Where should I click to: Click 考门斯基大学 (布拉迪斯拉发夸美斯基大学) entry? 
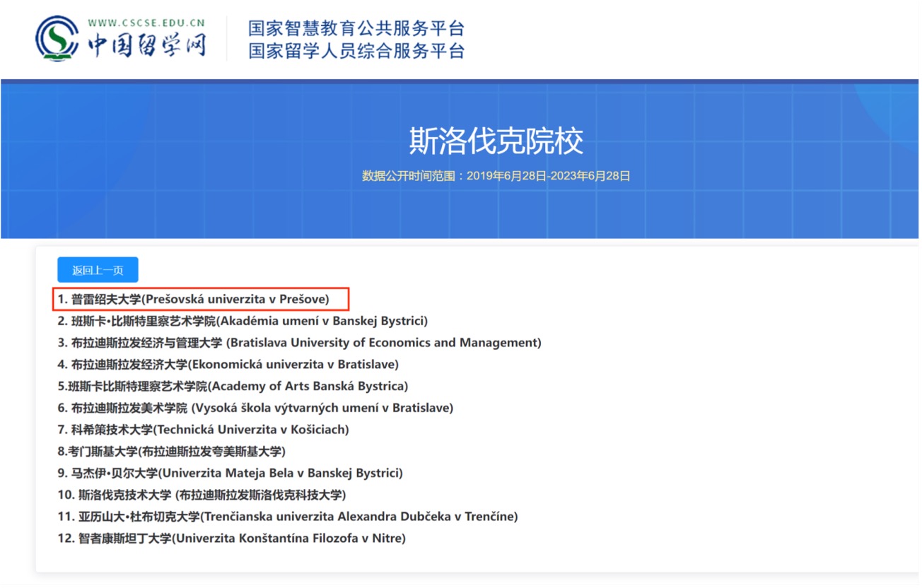pos(172,451)
